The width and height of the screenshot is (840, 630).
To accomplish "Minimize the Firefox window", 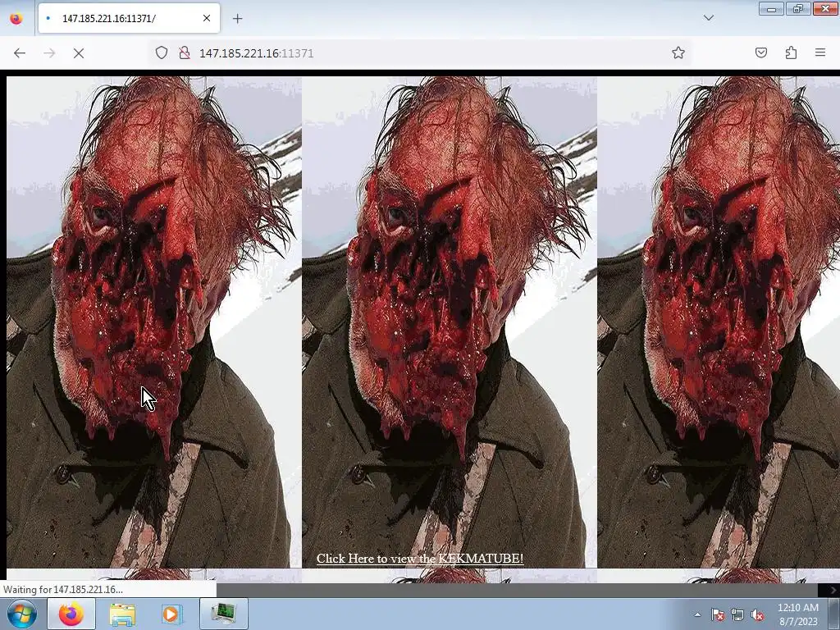I will point(771,8).
